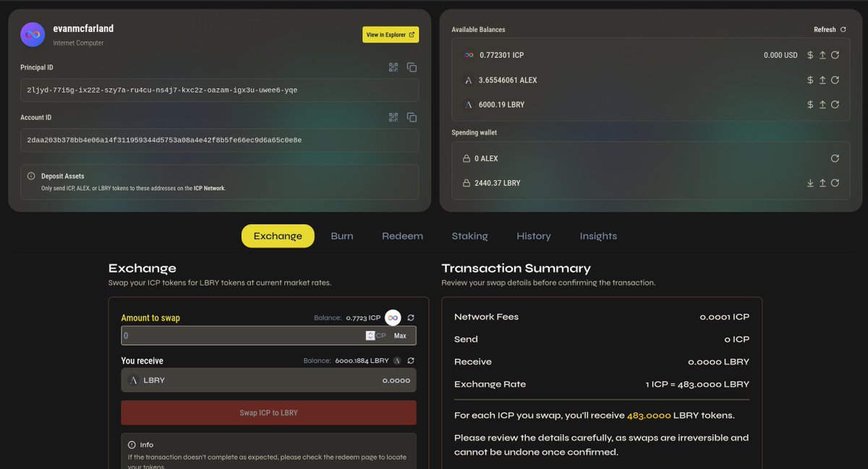Open the History tab
This screenshot has width=868, height=469.
coord(534,236)
